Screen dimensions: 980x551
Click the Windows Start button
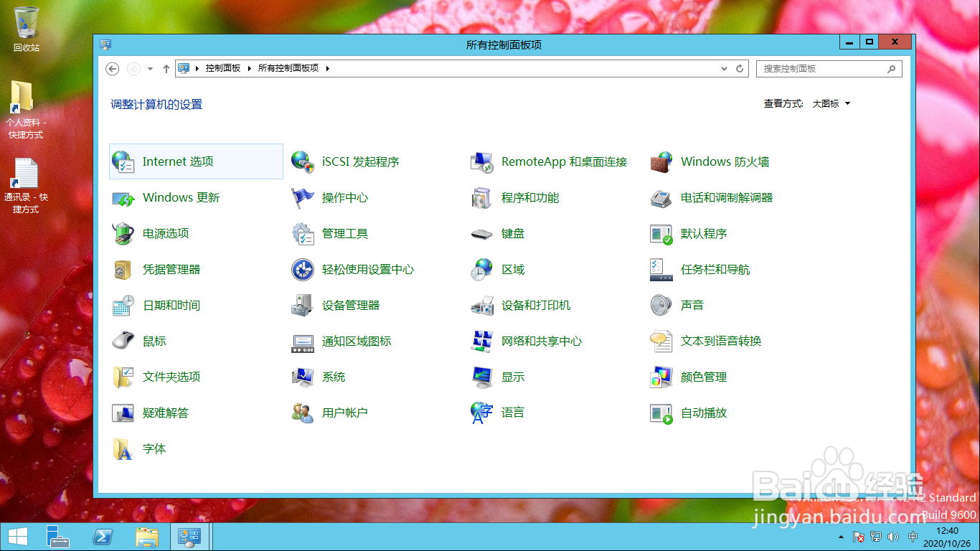pyautogui.click(x=17, y=537)
